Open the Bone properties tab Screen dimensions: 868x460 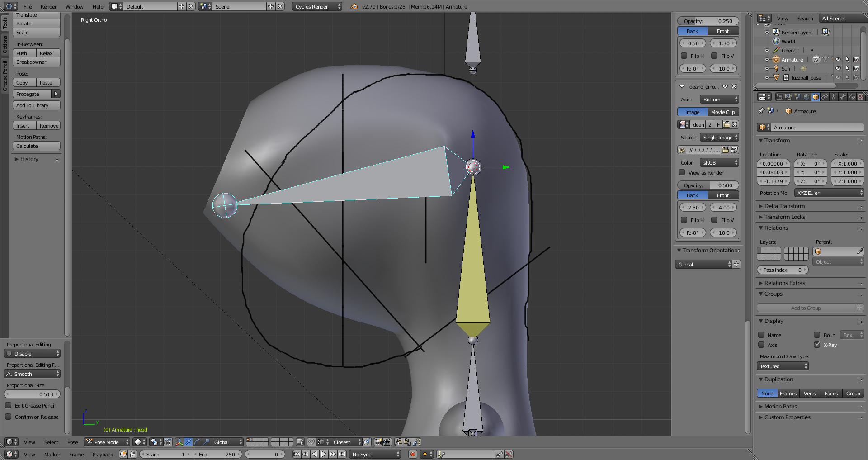[x=843, y=97]
